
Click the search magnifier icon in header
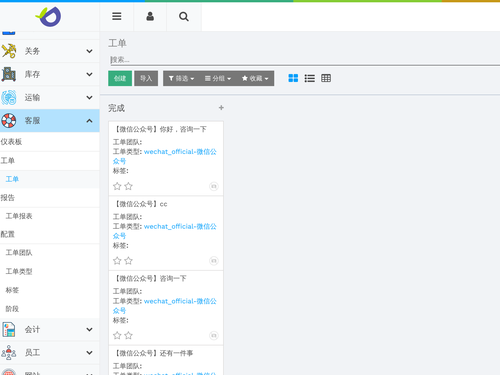(x=184, y=16)
